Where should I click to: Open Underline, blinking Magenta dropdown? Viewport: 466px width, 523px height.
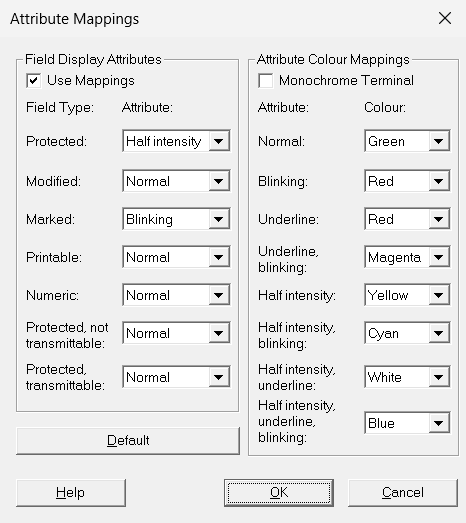point(407,257)
